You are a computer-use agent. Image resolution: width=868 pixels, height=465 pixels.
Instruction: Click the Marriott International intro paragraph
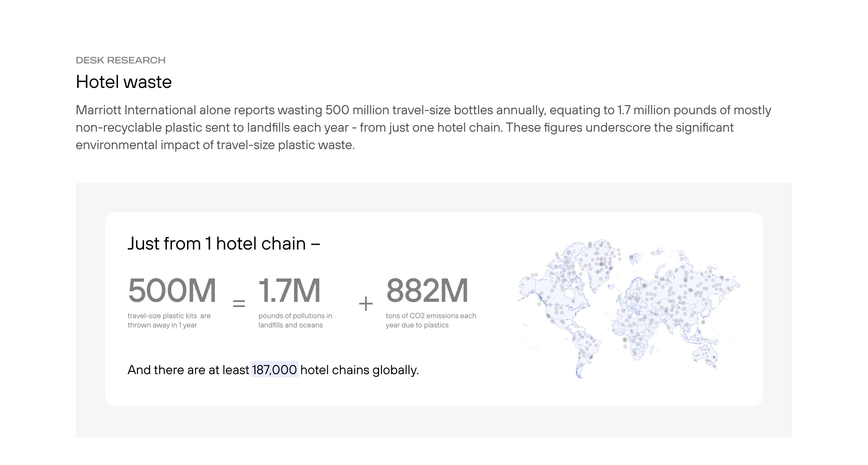(x=423, y=127)
